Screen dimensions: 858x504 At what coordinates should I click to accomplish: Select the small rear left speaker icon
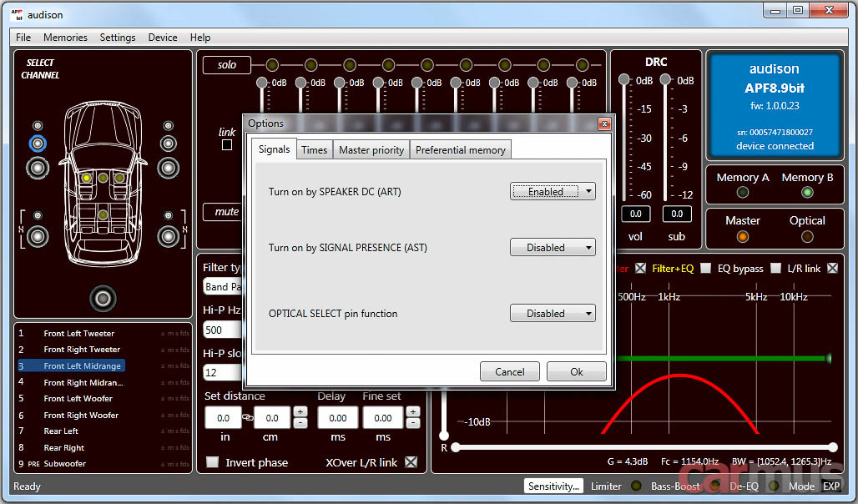[x=38, y=215]
